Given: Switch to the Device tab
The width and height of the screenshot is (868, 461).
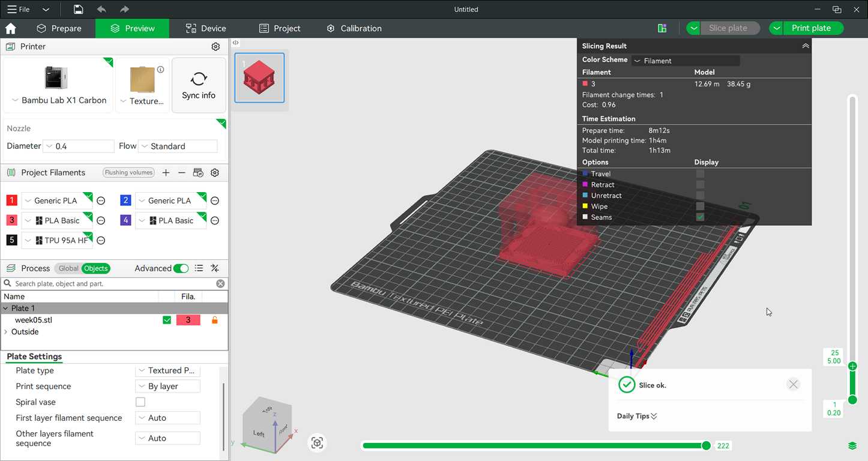Looking at the screenshot, I should [206, 28].
